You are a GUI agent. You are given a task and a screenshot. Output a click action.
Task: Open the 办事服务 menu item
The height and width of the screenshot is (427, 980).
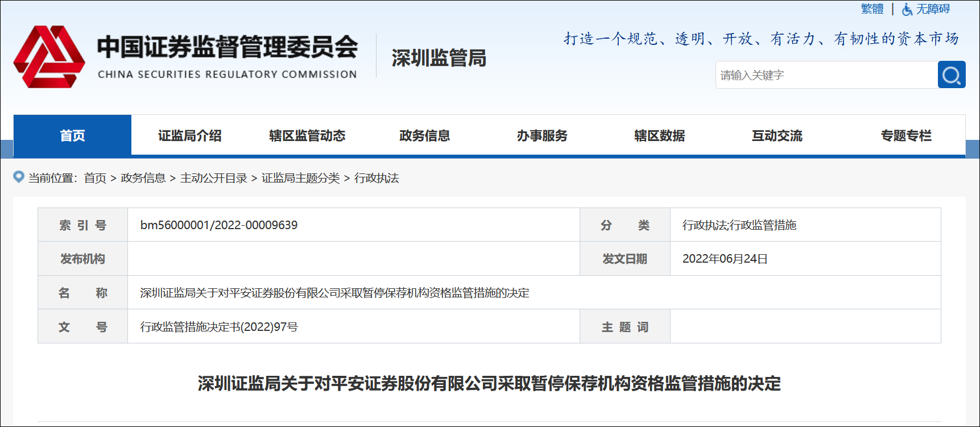(542, 135)
